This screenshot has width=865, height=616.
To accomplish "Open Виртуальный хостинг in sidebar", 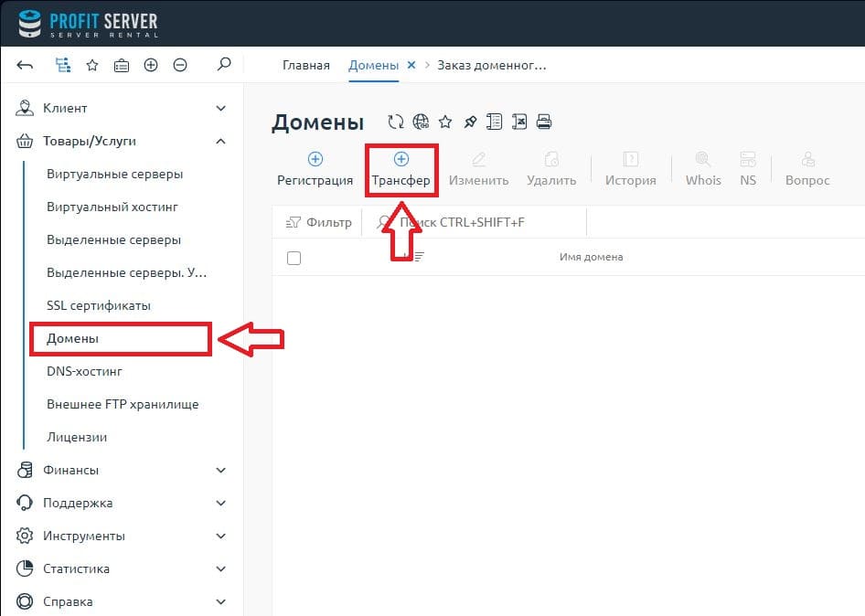I will pos(112,207).
